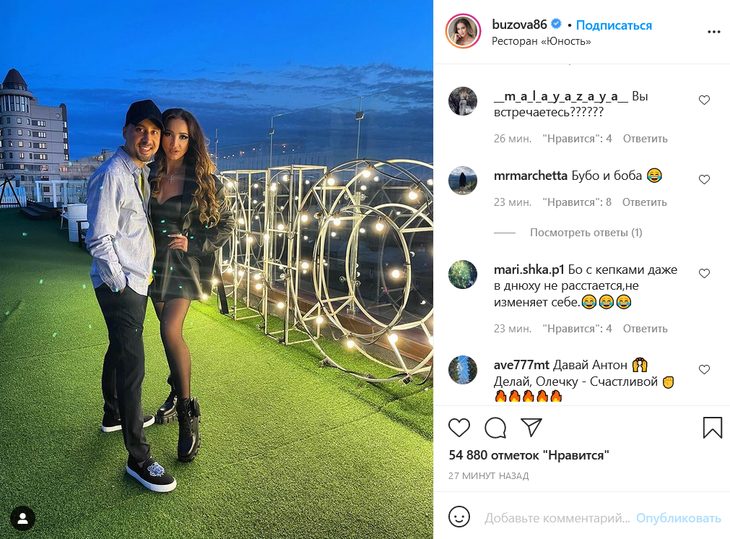Like the comment by __m_a_l_a_y_a_z_a_y_a__
This screenshot has height=539, width=730.
pos(704,100)
